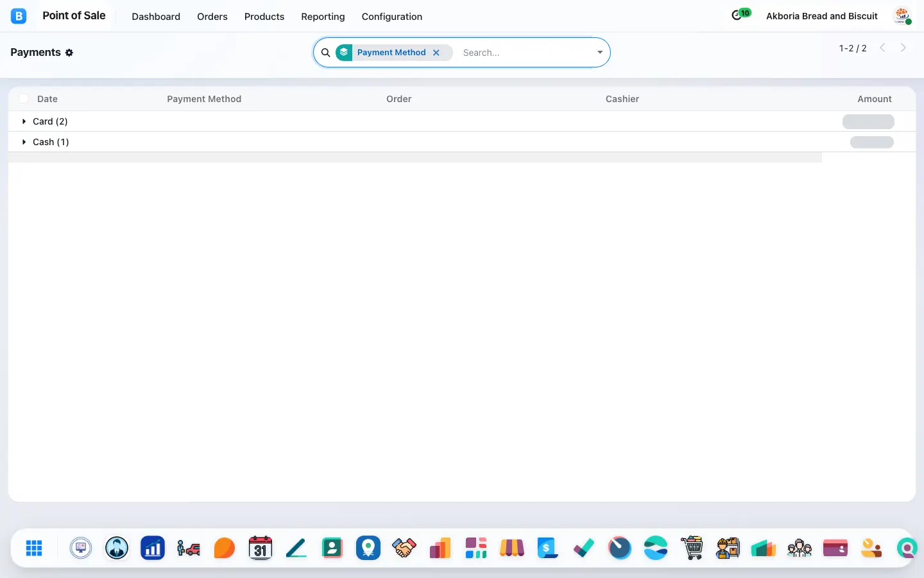Open the Products menu
The image size is (924, 578).
tap(264, 17)
